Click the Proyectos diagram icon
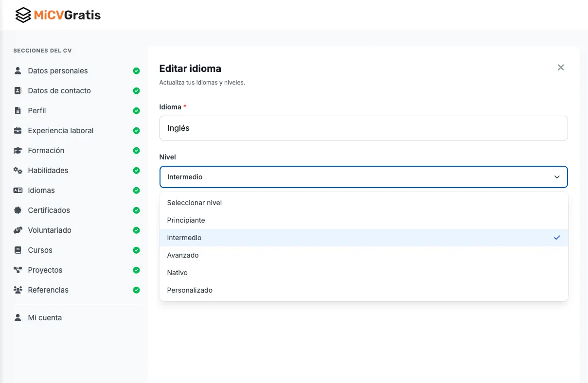 18,270
